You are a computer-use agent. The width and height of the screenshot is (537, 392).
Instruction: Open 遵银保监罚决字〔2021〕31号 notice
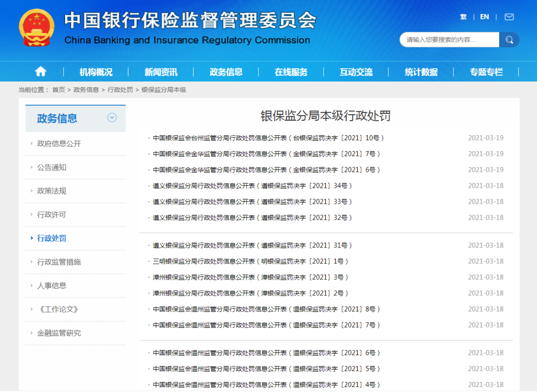[x=253, y=245]
